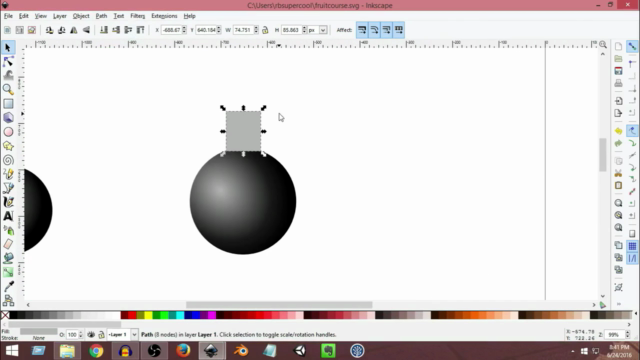Toggle Affect stroke width scaling
The width and height of the screenshot is (640, 360).
[362, 30]
